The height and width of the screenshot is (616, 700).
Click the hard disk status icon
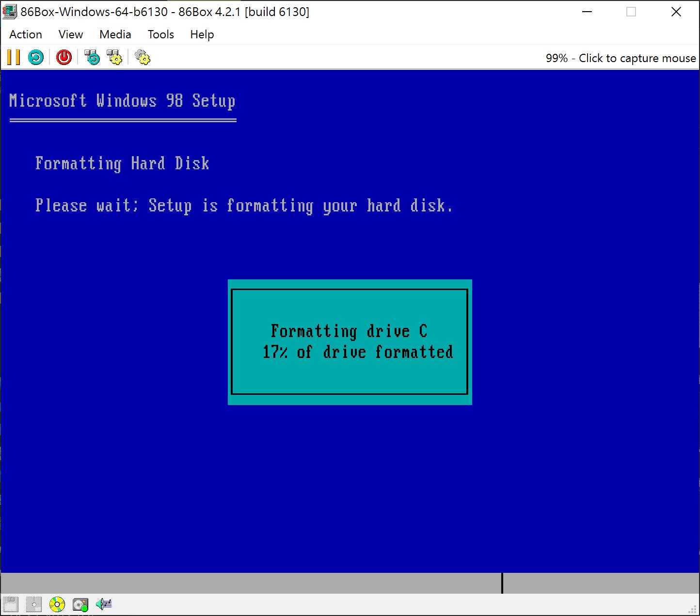(80, 604)
